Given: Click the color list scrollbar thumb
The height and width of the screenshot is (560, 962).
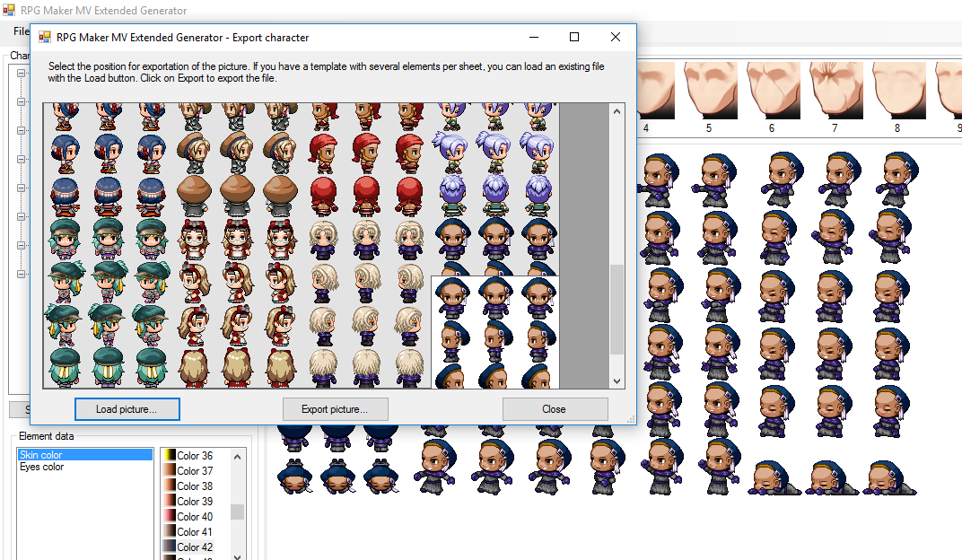Looking at the screenshot, I should pos(238,512).
